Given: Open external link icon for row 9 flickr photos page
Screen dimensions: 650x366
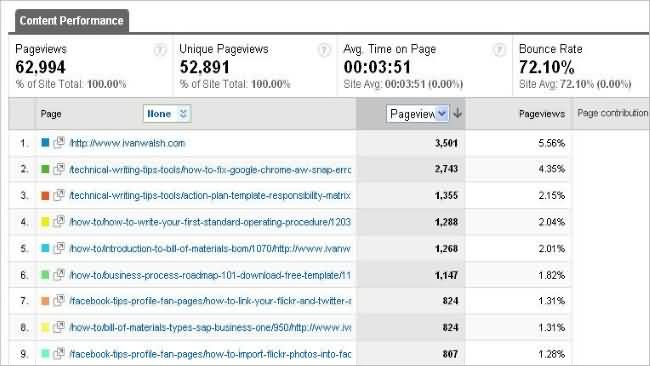Looking at the screenshot, I should click(59, 354).
